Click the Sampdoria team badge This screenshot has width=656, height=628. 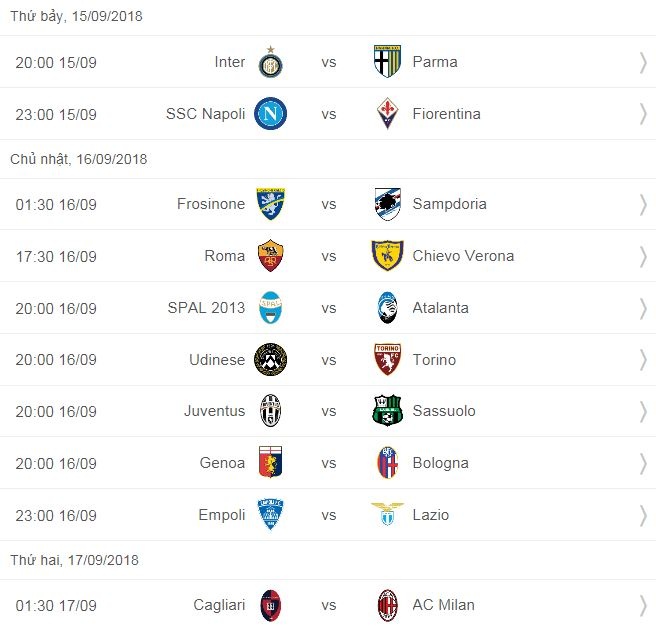coord(387,204)
